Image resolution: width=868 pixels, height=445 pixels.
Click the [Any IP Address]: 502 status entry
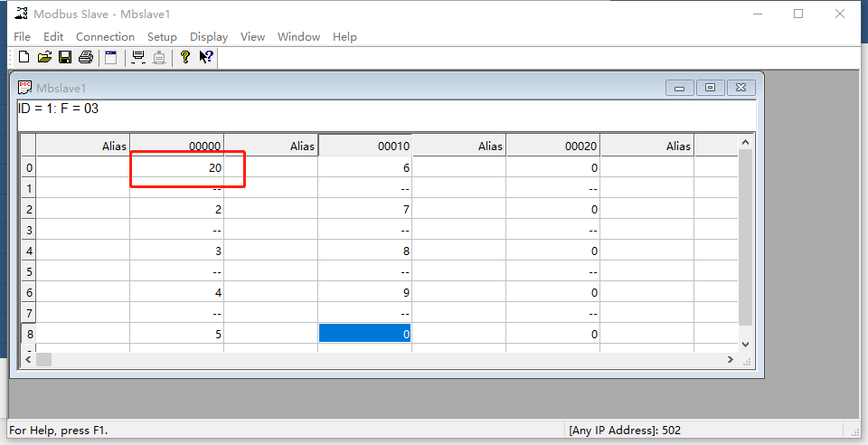click(625, 430)
